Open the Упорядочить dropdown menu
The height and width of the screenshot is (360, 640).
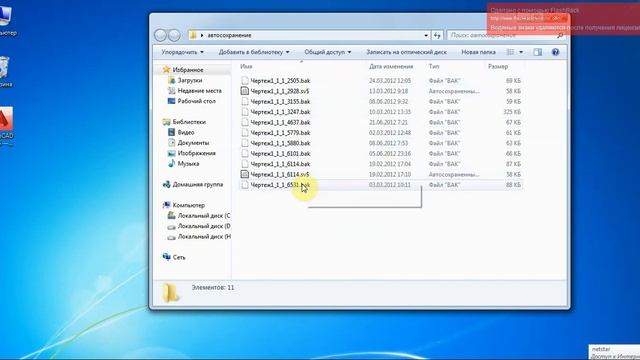pyautogui.click(x=182, y=52)
